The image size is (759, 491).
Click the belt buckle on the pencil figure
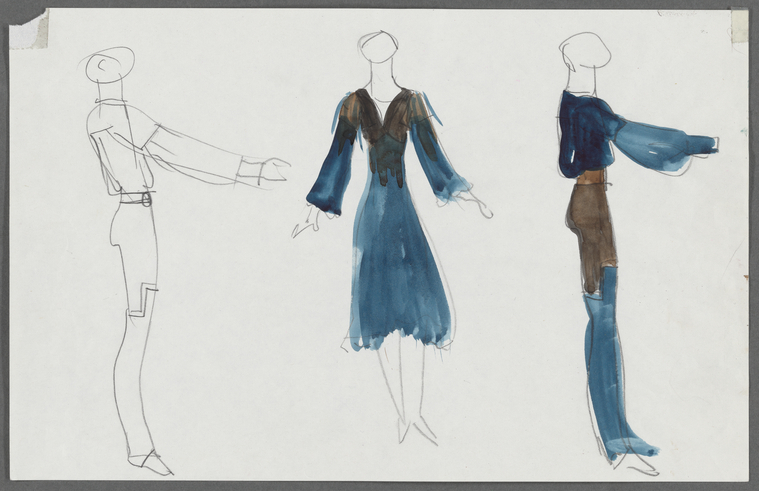147,199
